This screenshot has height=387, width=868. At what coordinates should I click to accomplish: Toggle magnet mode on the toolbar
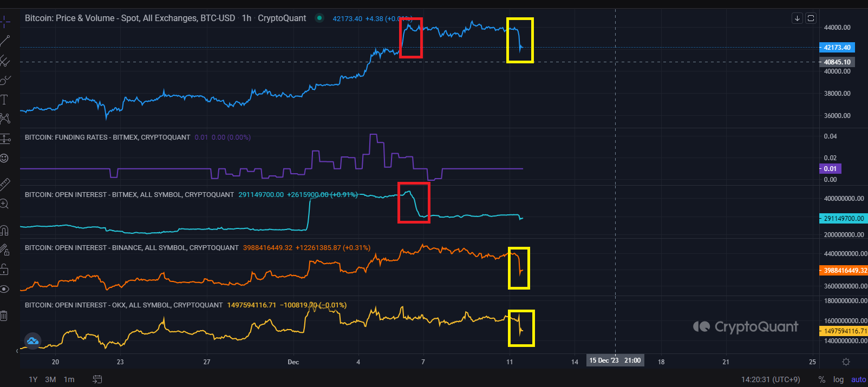[x=4, y=231]
